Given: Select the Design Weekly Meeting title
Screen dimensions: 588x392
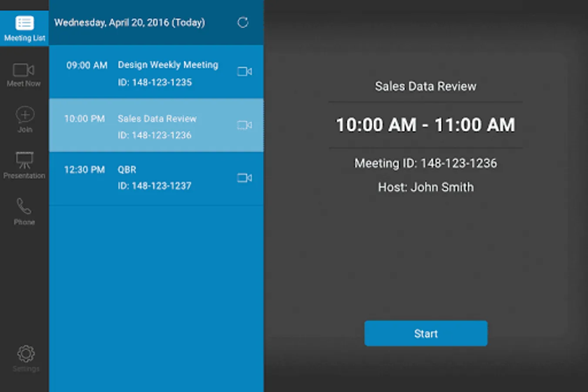Looking at the screenshot, I should pyautogui.click(x=168, y=65).
